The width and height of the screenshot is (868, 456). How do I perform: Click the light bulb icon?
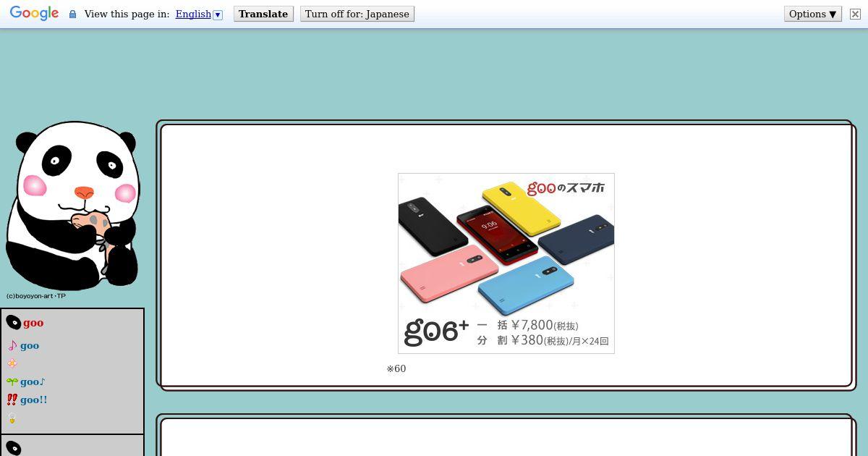click(12, 418)
